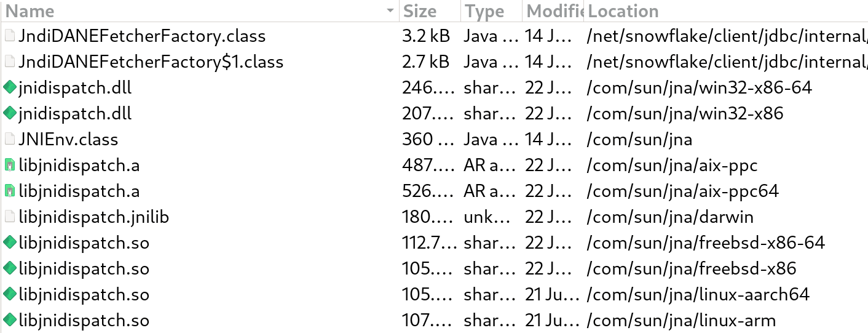Click archive icon of aix-ppc libjnidispatch.a

[9, 166]
